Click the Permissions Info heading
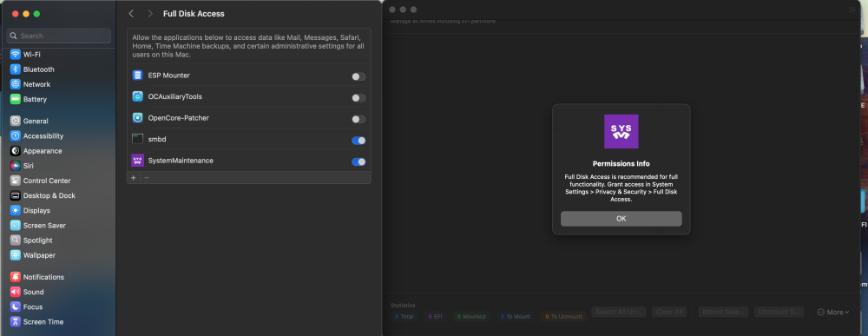Viewport: 868px width, 336px height. pyautogui.click(x=621, y=164)
